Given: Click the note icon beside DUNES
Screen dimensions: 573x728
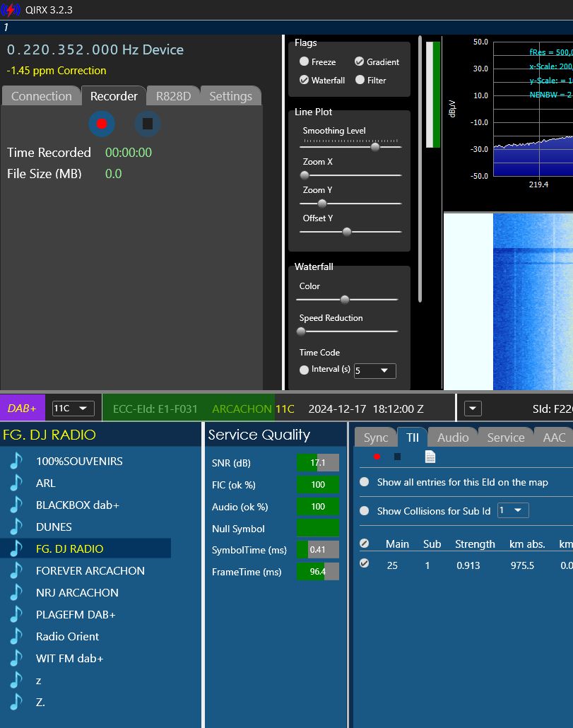Looking at the screenshot, I should [x=16, y=527].
